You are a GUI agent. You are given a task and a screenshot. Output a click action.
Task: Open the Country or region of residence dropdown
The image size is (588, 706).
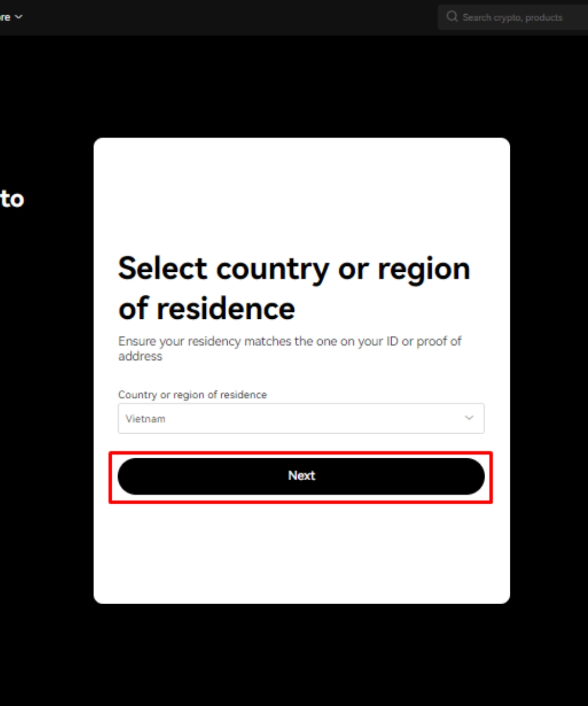point(301,418)
